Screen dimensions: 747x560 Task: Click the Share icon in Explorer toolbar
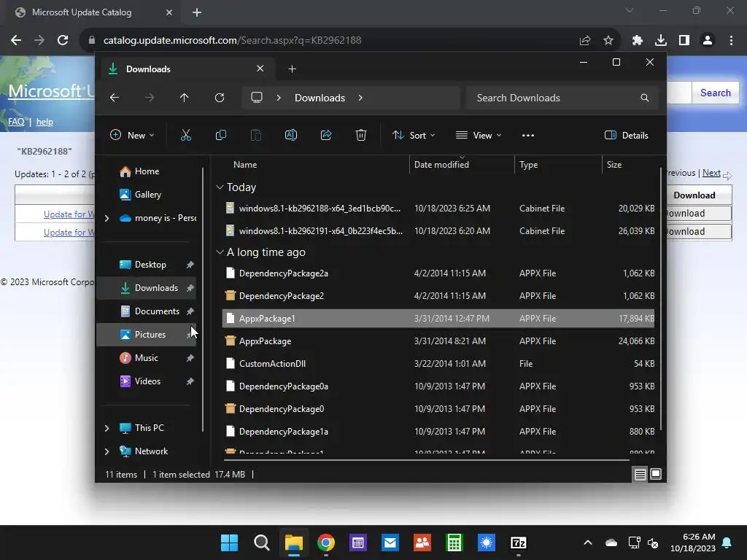[326, 135]
